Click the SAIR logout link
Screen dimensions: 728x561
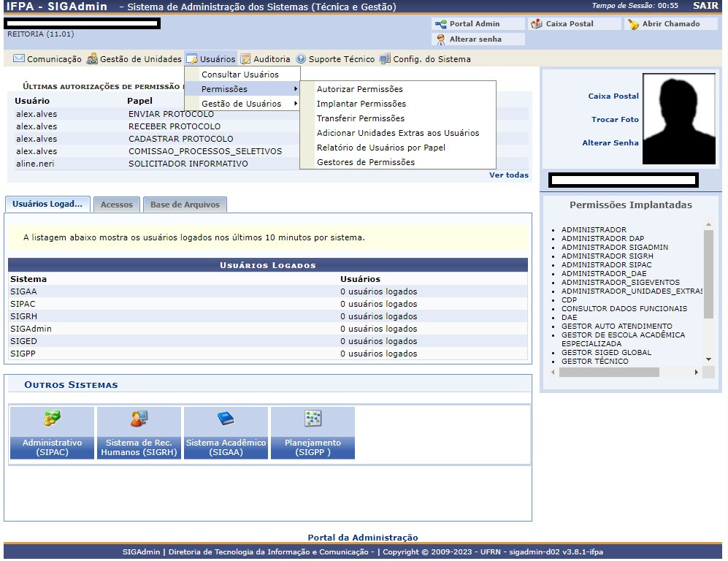[x=705, y=6]
